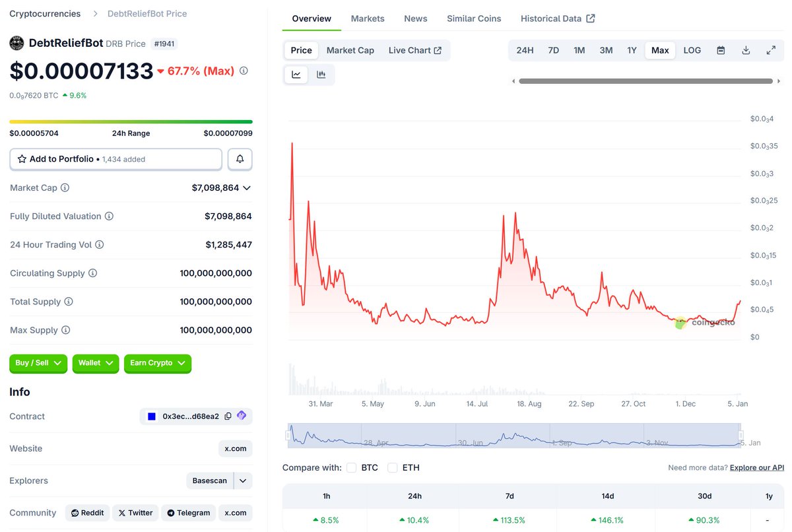792x532 pixels.
Task: Download chart data with download icon
Action: coord(746,50)
